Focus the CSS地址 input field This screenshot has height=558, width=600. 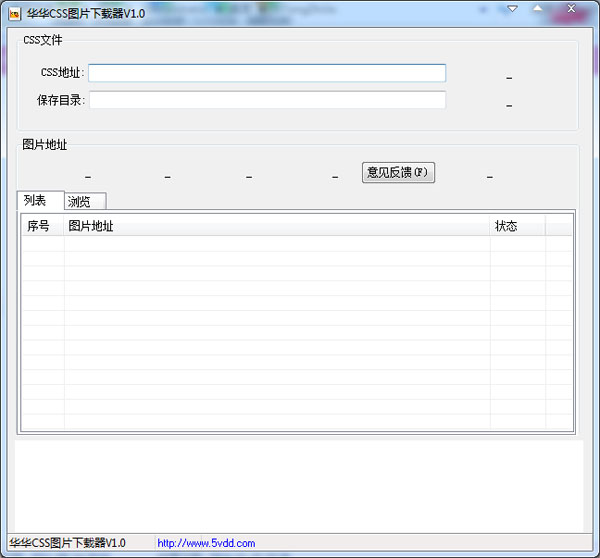tap(267, 73)
